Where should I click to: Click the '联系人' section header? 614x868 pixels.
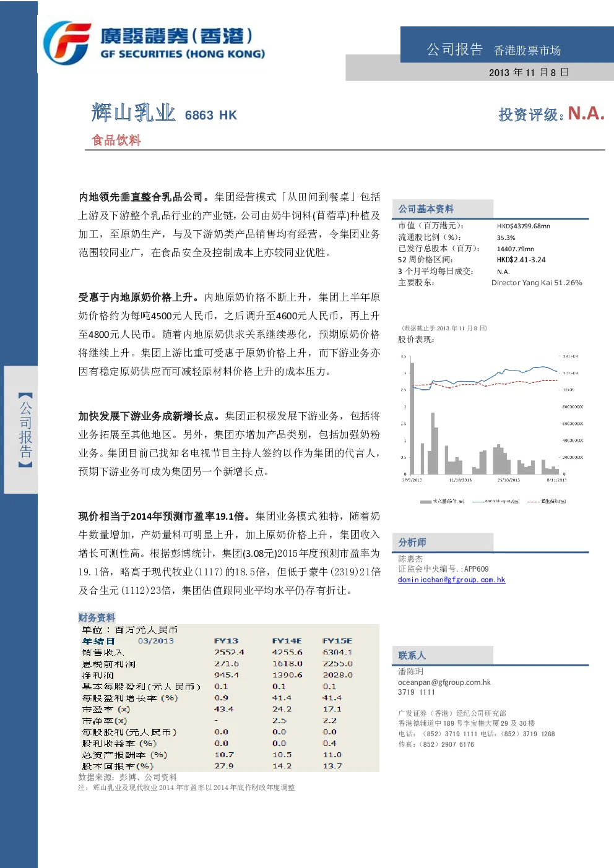click(x=412, y=656)
